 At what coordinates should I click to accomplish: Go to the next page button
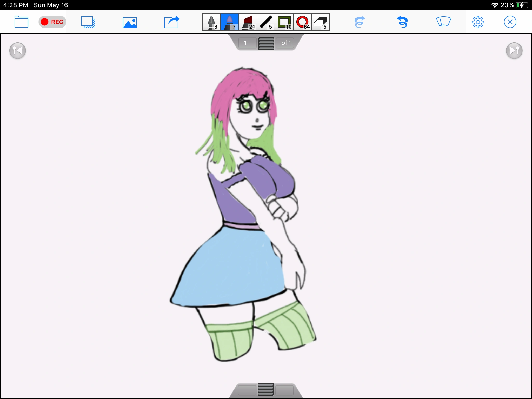(x=514, y=50)
